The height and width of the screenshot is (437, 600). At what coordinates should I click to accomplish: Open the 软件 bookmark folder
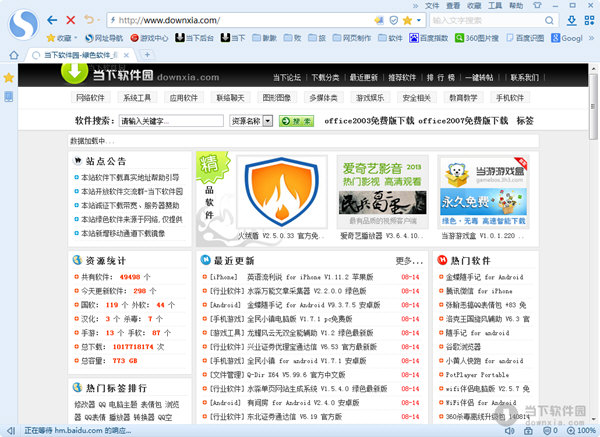pyautogui.click(x=390, y=38)
